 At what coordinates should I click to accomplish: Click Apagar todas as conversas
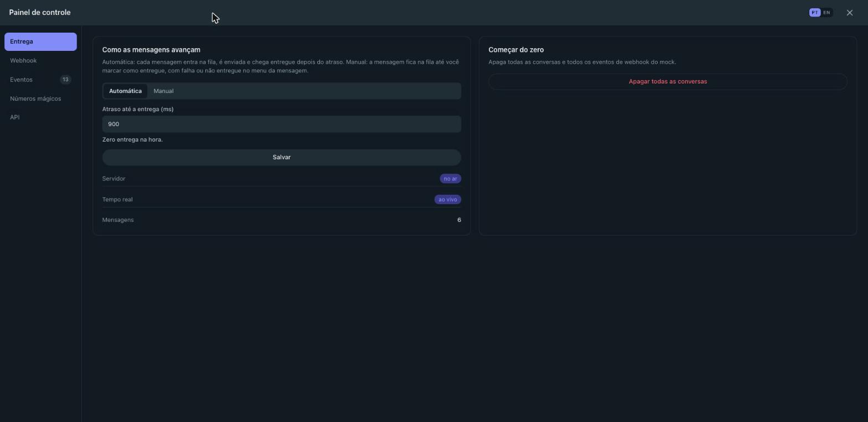tap(668, 81)
